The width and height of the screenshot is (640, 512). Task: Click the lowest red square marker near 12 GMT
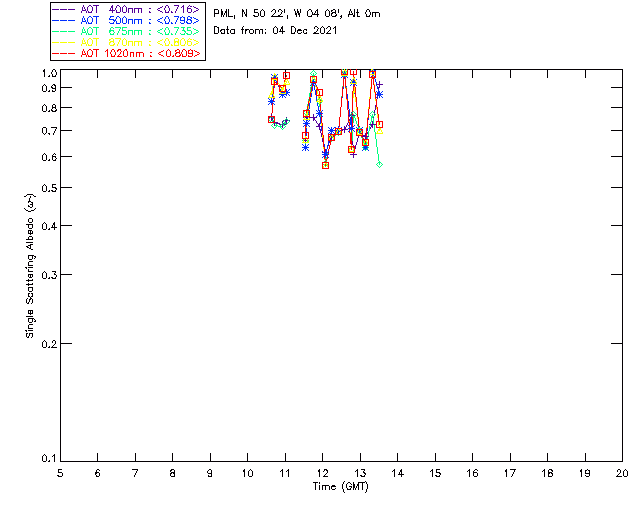coord(325,165)
